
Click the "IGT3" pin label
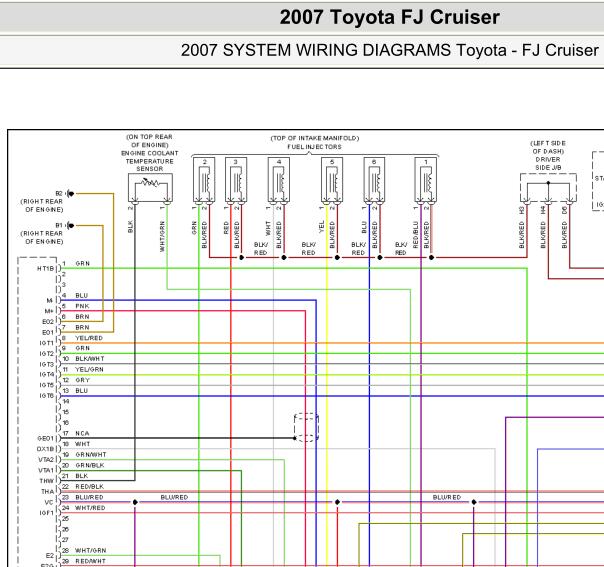47,364
